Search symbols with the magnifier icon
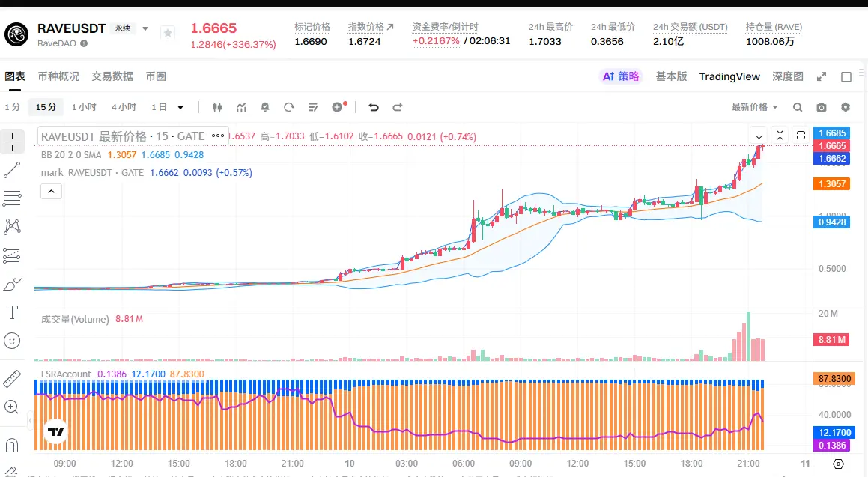The image size is (868, 477). [797, 107]
